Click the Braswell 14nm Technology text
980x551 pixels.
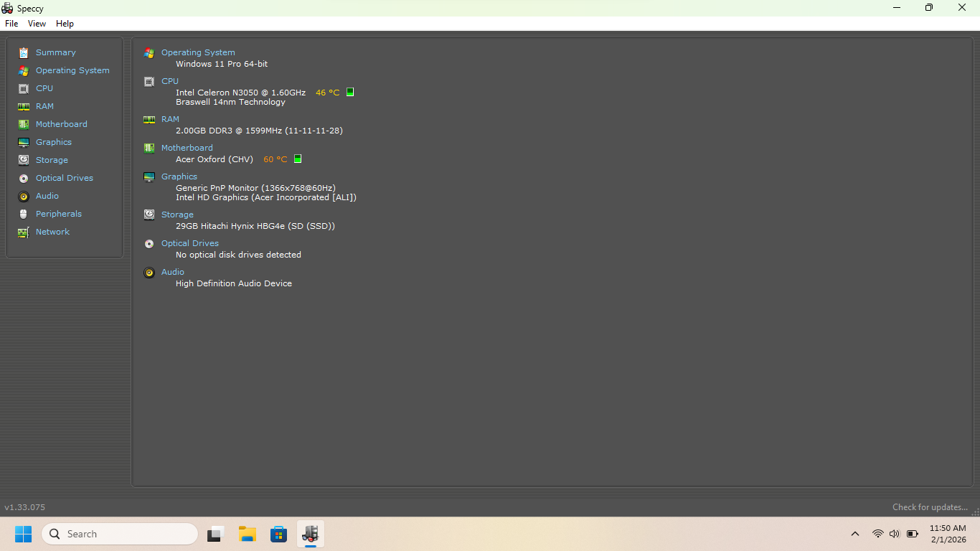230,102
